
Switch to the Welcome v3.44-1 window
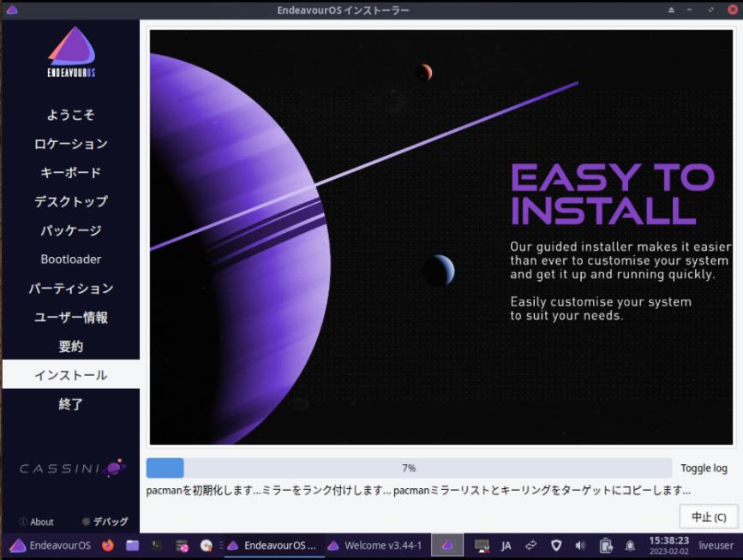click(x=374, y=545)
